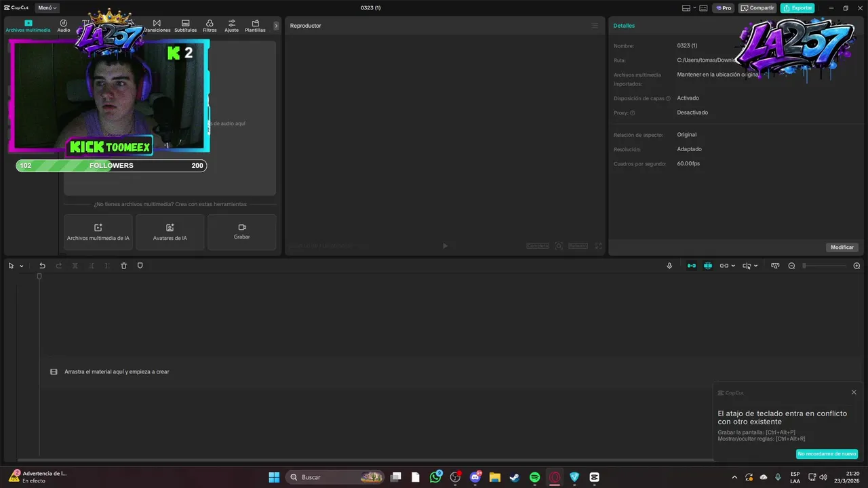Switch to Archivos multimedia tab

(28, 26)
